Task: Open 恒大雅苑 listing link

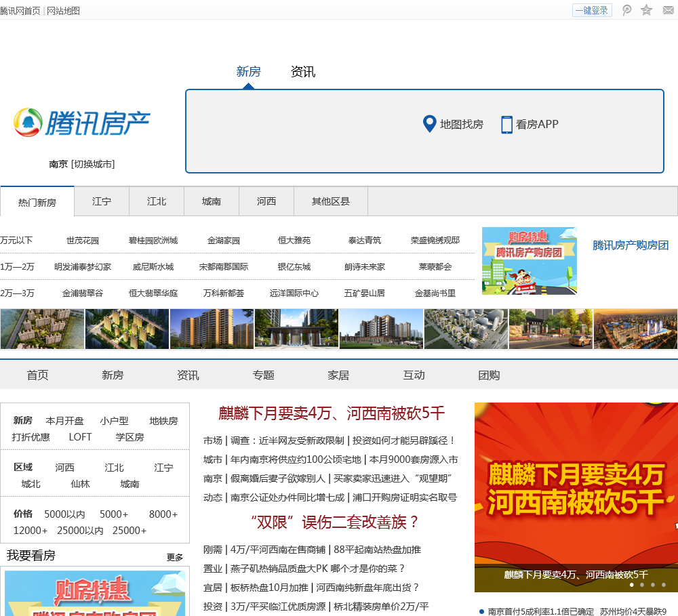Action: coord(294,241)
